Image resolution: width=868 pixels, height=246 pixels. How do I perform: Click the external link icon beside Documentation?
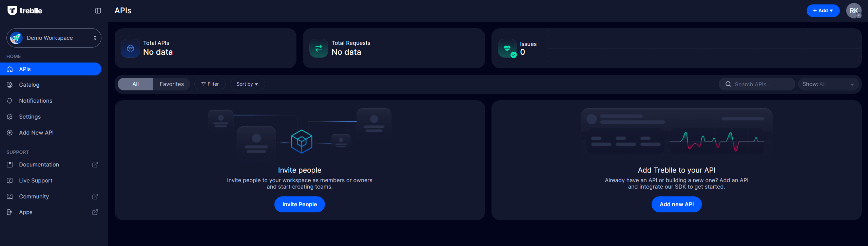point(95,164)
